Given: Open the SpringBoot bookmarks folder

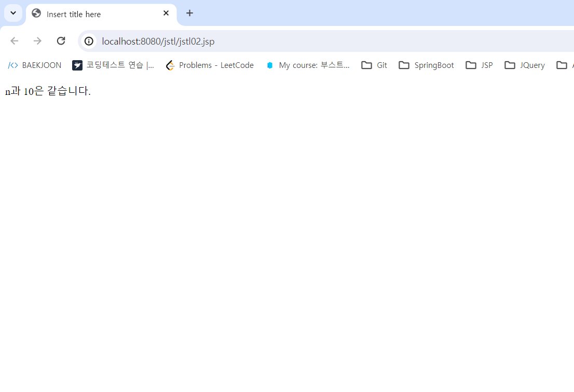Looking at the screenshot, I should (426, 65).
